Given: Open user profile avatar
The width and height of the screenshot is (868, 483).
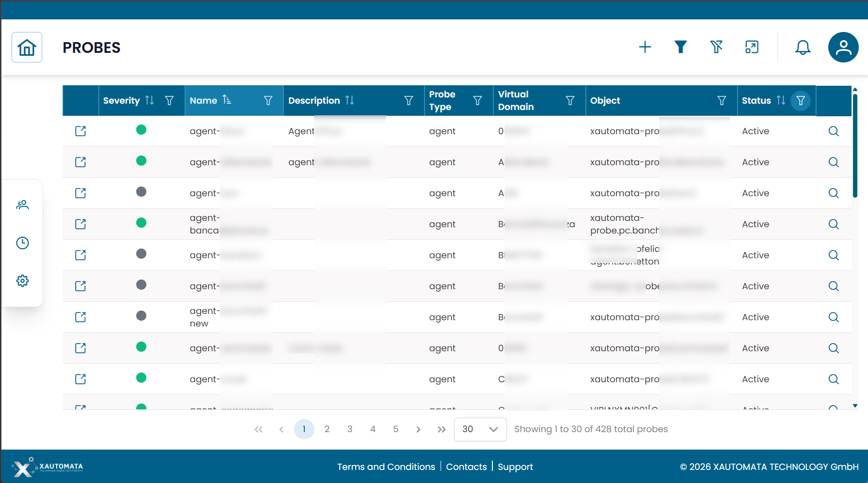Looking at the screenshot, I should coord(843,47).
